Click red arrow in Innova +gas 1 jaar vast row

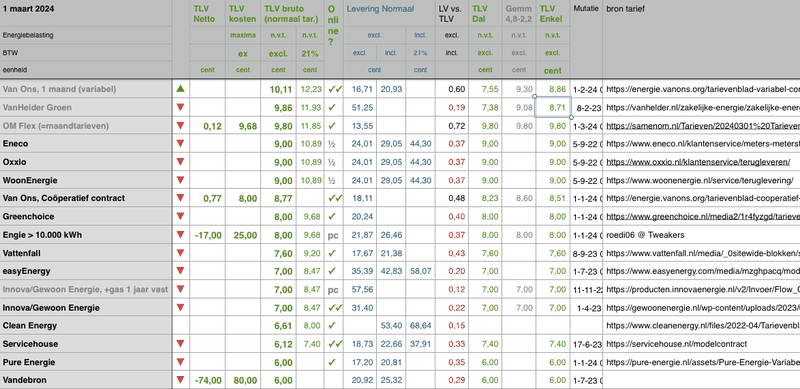[x=180, y=289]
